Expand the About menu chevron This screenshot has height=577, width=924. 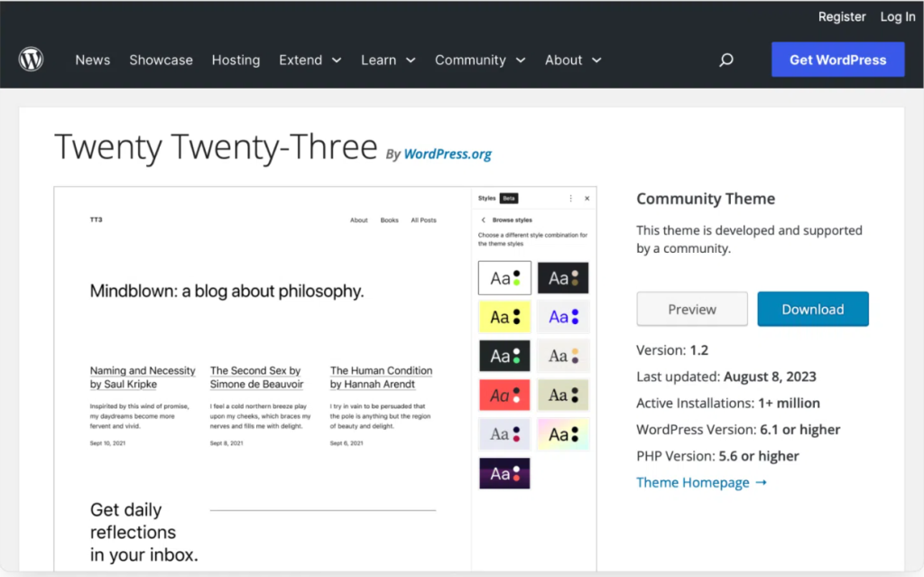596,60
